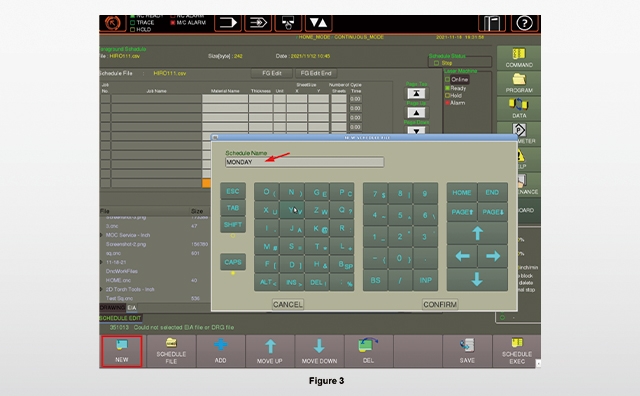The height and width of the screenshot is (396, 640).
Task: Expand the MOC Service - Inch folder
Action: click(102, 235)
